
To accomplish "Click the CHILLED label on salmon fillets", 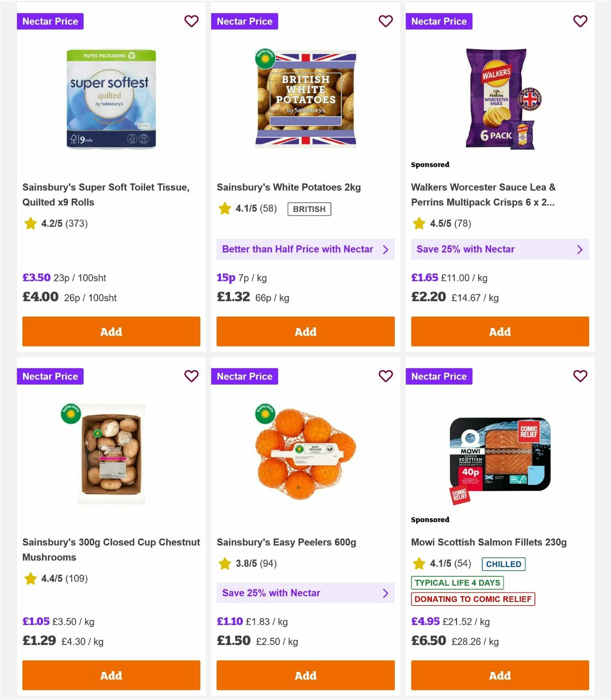I will tap(504, 564).
